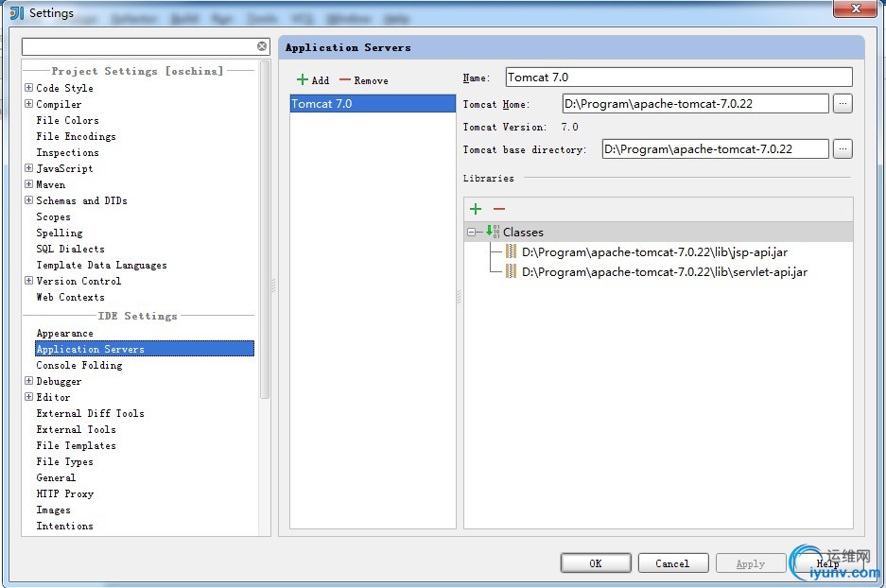
Task: Click the jsp-api.jar library icon
Action: (511, 251)
